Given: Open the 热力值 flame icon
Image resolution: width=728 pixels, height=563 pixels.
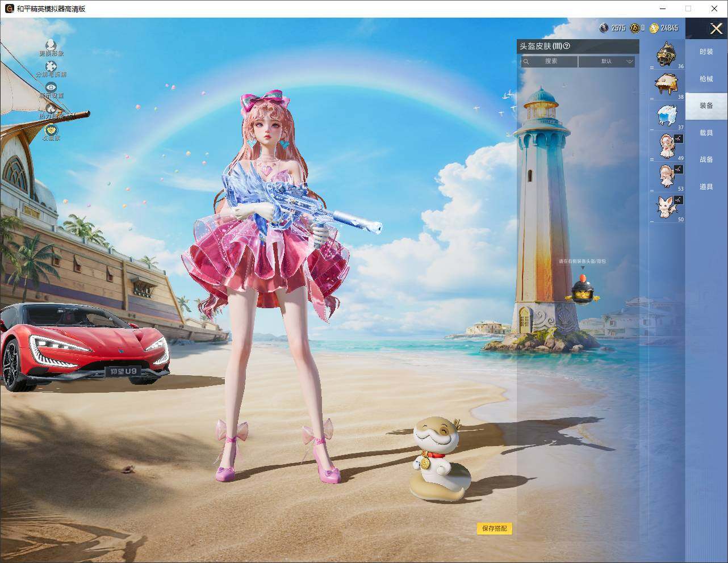Looking at the screenshot, I should click(51, 108).
